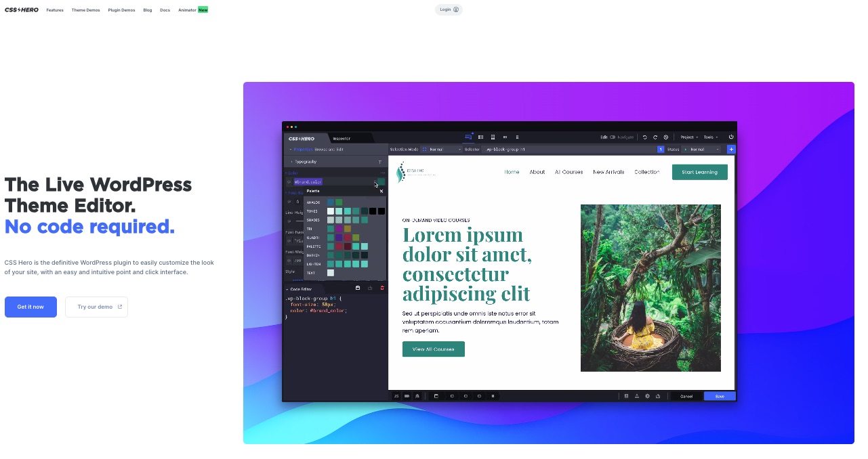Click the Cancel button in editor

(686, 396)
